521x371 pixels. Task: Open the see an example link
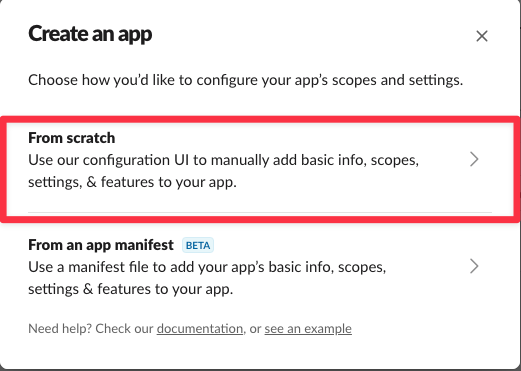308,329
